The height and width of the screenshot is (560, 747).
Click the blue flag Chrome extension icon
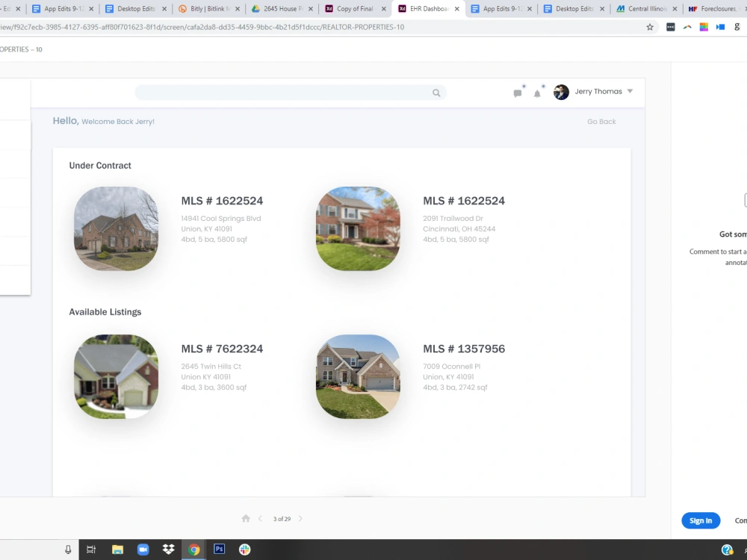[720, 27]
